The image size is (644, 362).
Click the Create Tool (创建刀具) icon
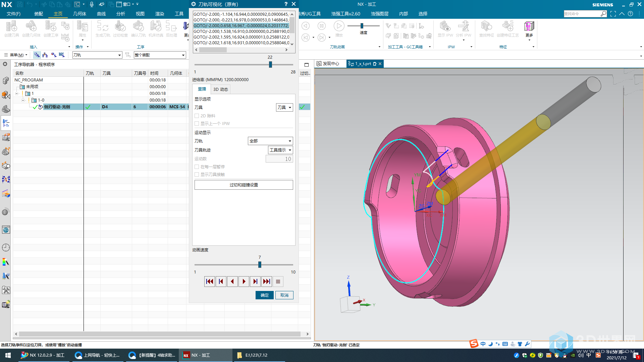tap(12, 27)
